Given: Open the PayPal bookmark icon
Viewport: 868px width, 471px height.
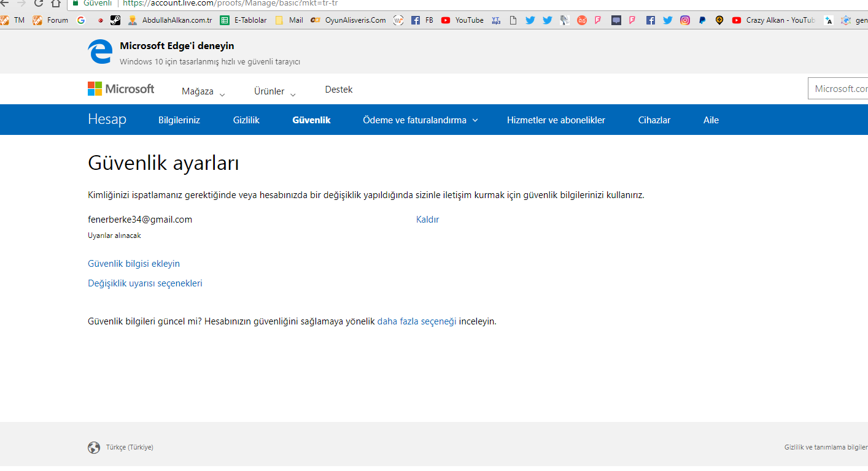Looking at the screenshot, I should (x=702, y=20).
